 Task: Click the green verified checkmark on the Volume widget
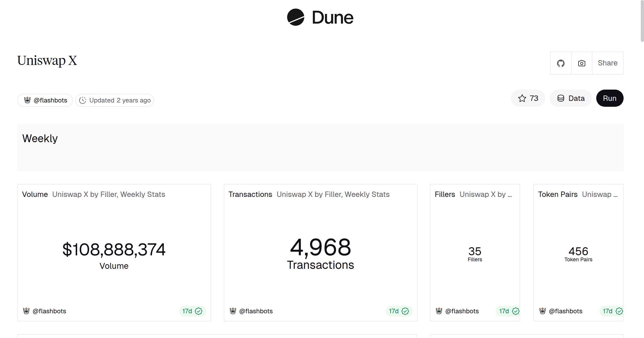coord(199,311)
